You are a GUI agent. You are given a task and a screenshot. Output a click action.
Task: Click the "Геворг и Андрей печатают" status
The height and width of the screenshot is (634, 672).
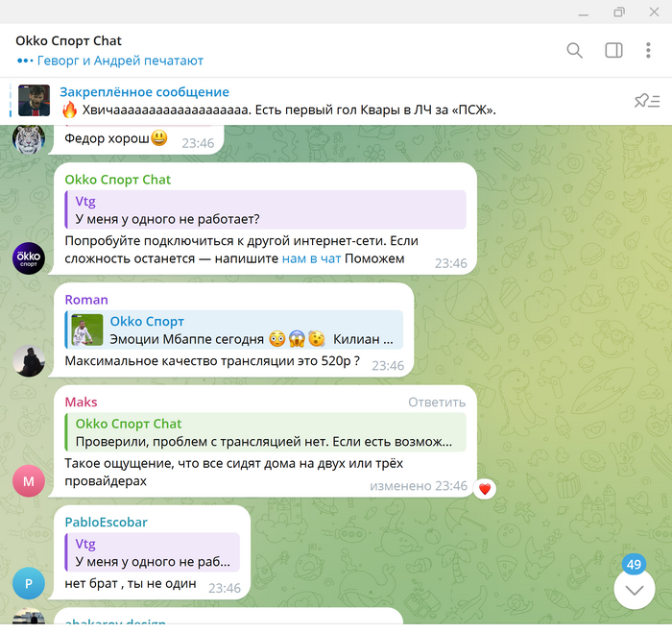120,61
